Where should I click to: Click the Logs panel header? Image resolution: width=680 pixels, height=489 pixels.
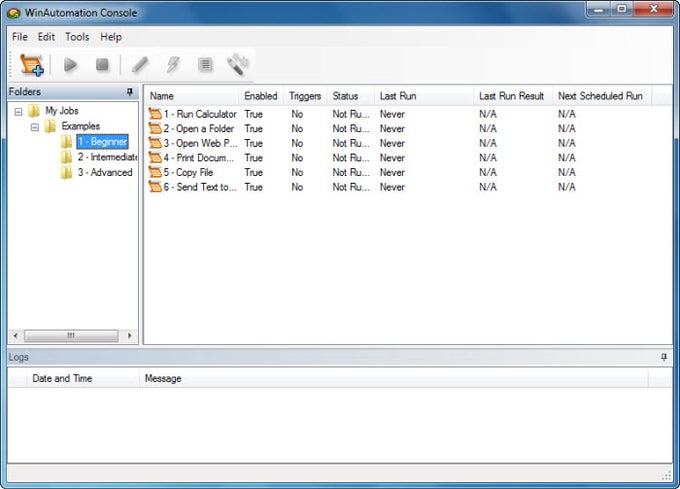tap(340, 357)
